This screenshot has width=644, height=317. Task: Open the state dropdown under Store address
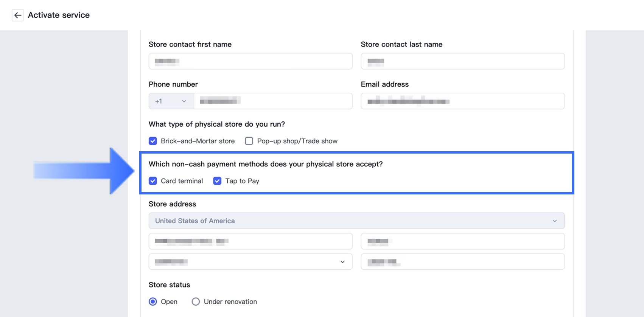coord(250,262)
